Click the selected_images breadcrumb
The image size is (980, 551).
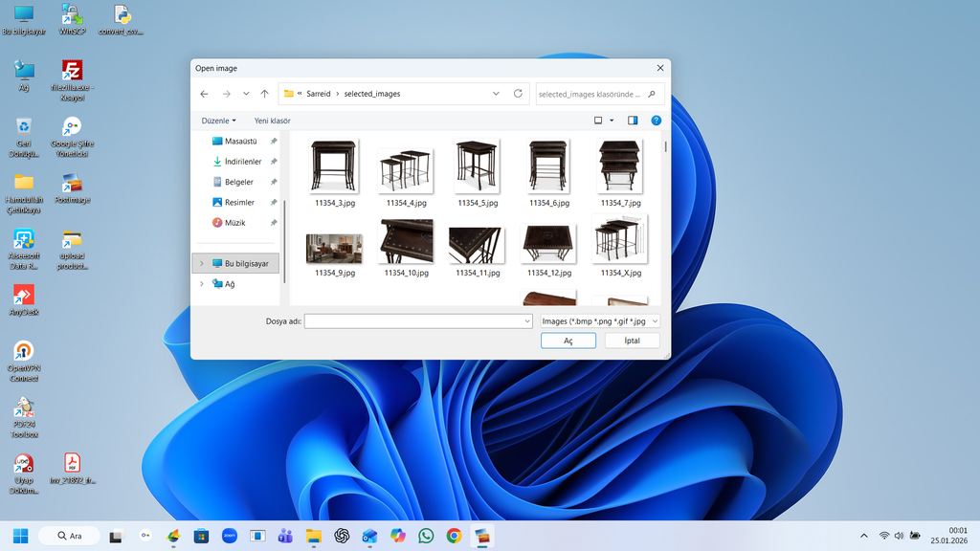coord(372,94)
